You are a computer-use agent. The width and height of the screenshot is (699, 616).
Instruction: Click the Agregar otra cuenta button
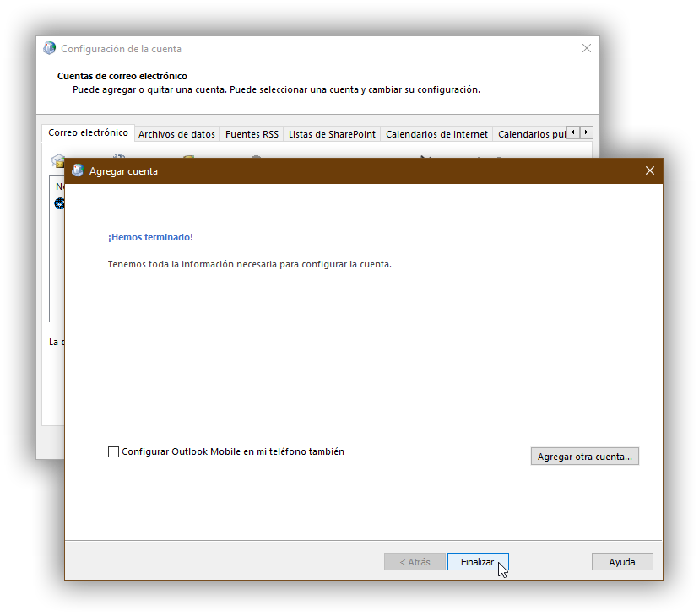(584, 457)
